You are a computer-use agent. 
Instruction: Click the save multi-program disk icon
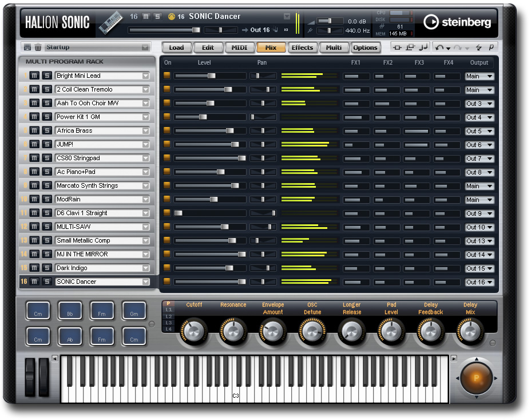coord(27,47)
